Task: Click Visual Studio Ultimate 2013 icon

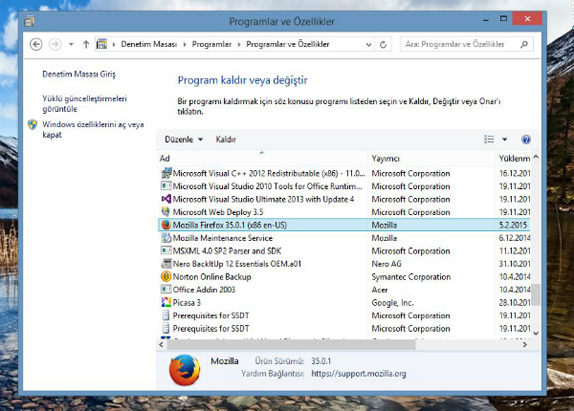Action: pos(166,199)
